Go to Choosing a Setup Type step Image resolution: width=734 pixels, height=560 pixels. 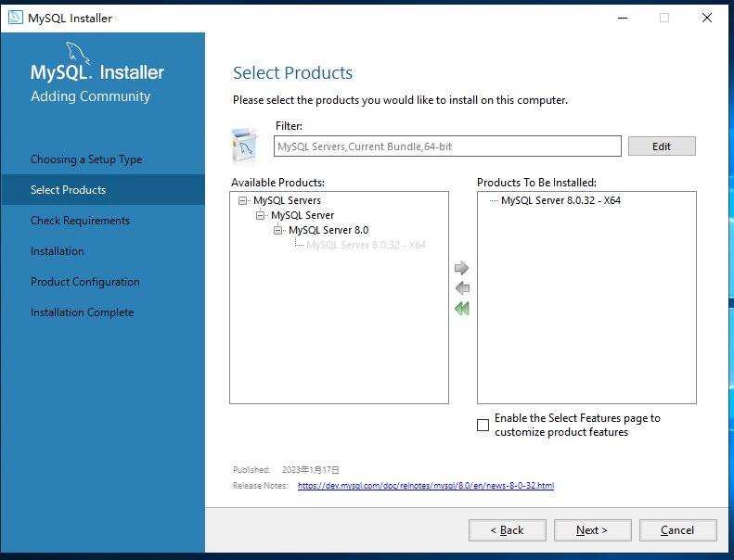click(86, 159)
